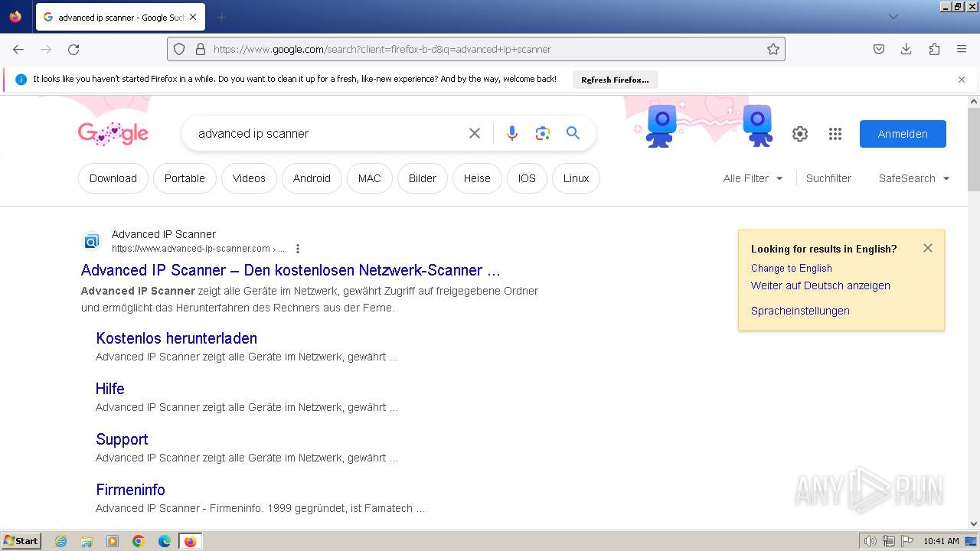Expand the Alle Filter dropdown
Image resolution: width=980 pixels, height=551 pixels.
pos(753,178)
